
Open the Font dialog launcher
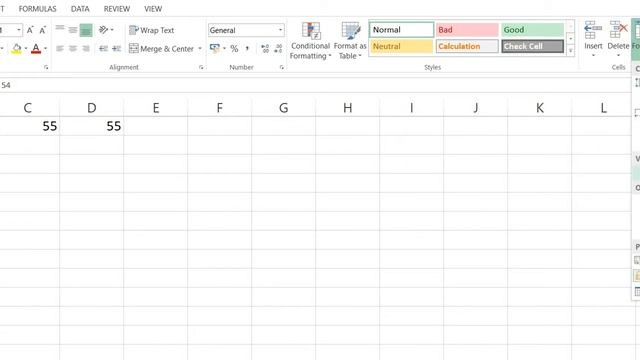click(x=46, y=67)
